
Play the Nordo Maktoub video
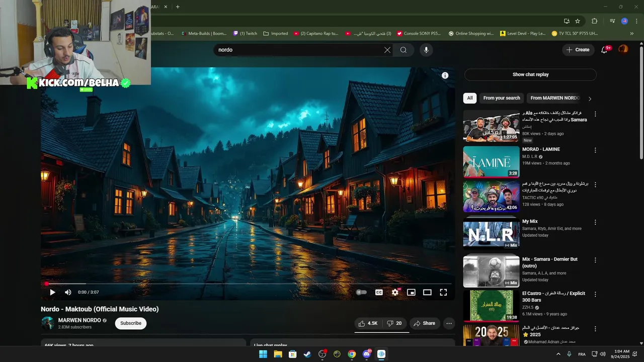point(52,292)
